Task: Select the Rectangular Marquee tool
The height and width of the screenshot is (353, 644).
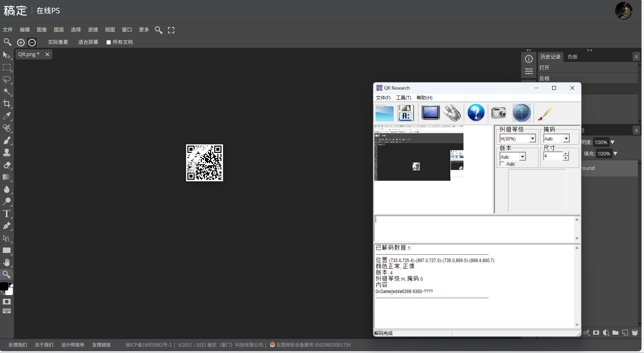Action: tap(7, 67)
